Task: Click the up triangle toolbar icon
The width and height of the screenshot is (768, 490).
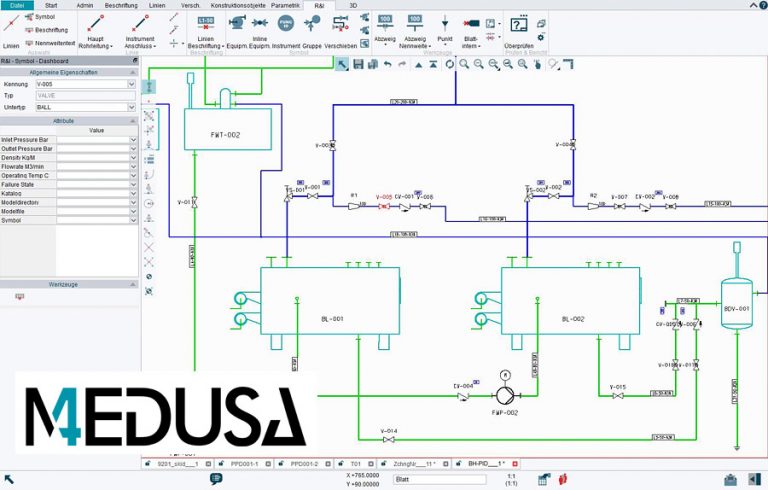Action: [x=418, y=65]
